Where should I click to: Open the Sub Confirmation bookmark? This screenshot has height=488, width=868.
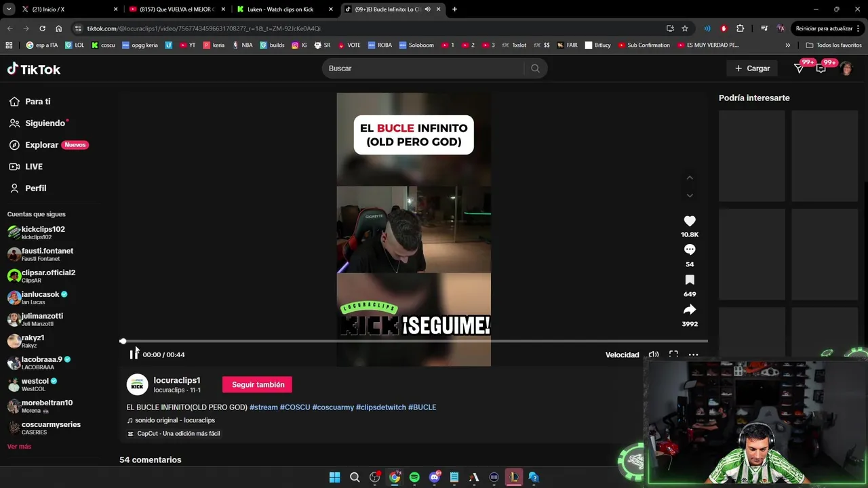[644, 45]
